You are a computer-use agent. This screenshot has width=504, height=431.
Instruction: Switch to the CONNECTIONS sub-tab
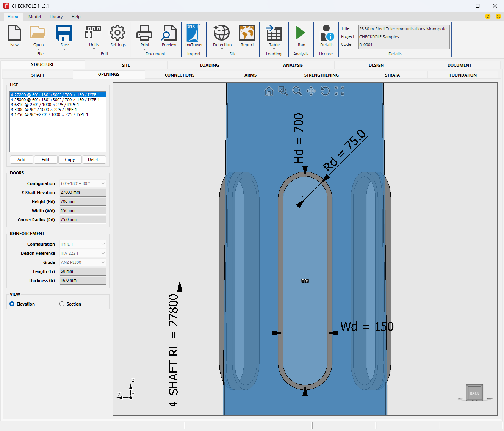point(180,75)
